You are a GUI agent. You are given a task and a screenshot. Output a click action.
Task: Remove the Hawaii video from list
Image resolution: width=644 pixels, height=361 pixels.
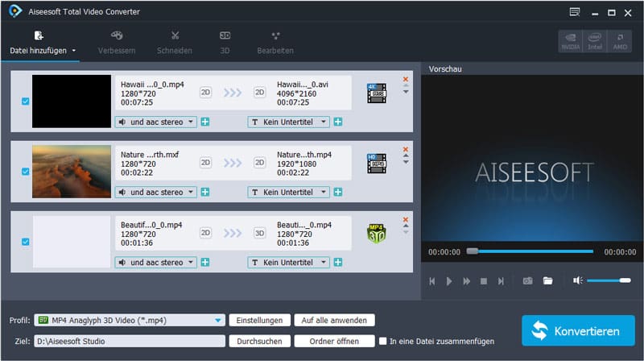(x=406, y=79)
